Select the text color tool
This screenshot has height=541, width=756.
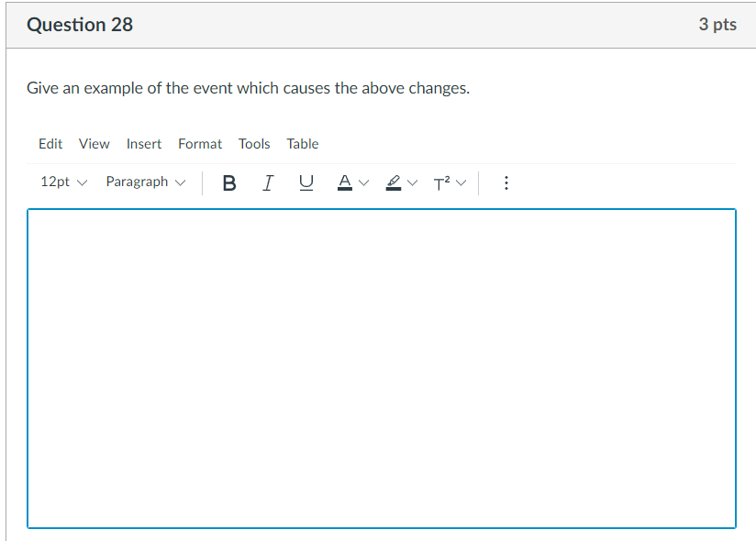(342, 182)
